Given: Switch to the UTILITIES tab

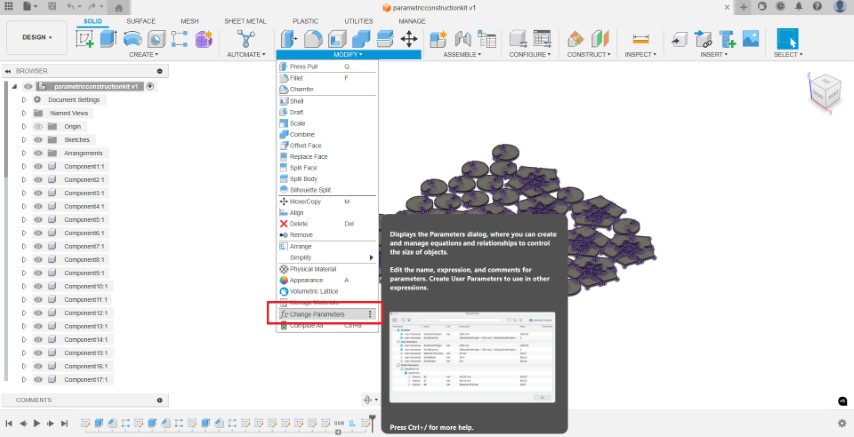Looking at the screenshot, I should coord(358,21).
